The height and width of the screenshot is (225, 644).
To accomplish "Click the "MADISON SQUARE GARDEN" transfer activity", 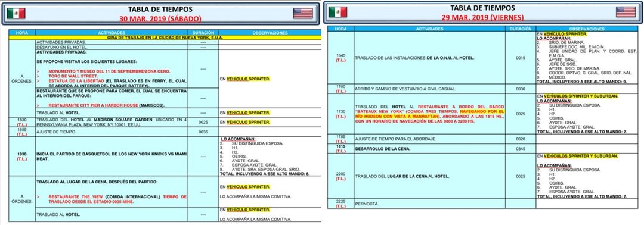I will [x=112, y=121].
